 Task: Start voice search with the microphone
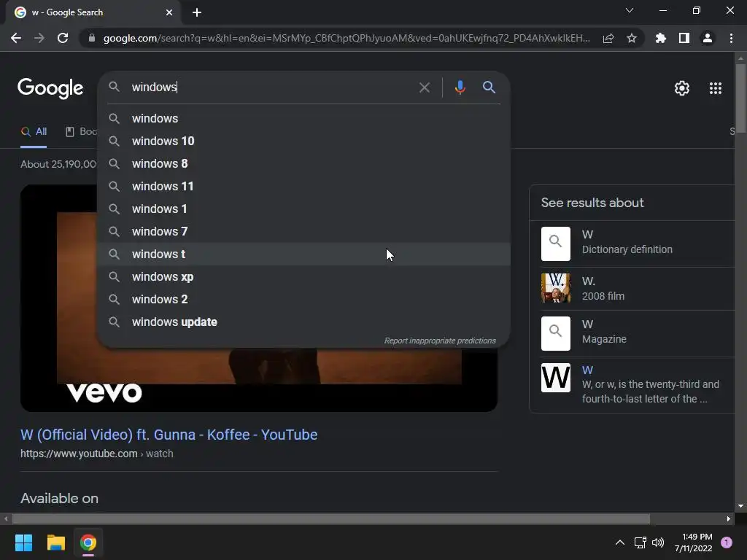[460, 87]
